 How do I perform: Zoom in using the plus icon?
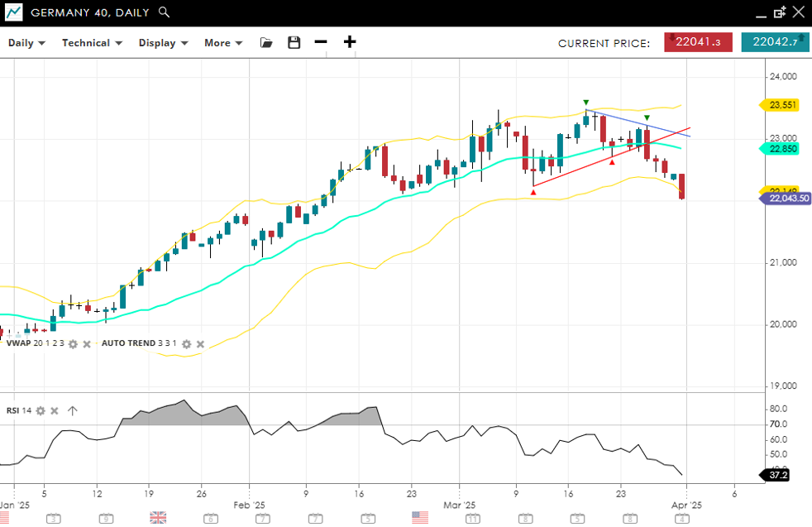350,42
